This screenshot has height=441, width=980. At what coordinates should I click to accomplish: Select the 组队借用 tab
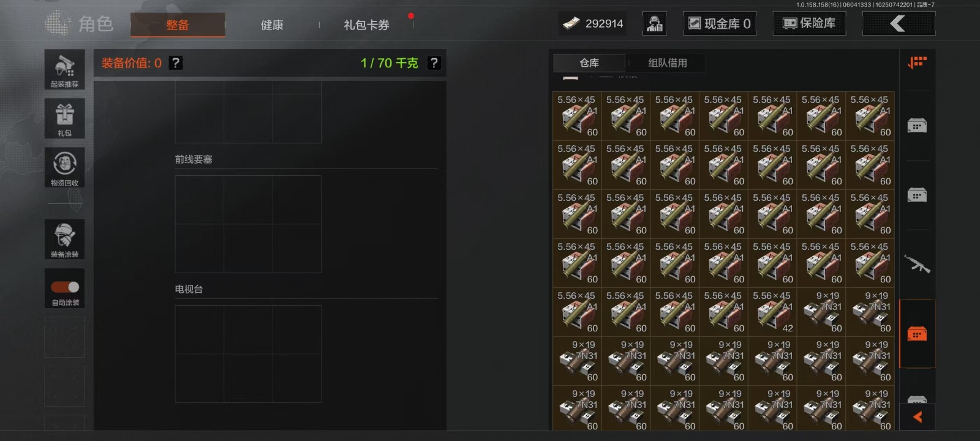[x=667, y=62]
